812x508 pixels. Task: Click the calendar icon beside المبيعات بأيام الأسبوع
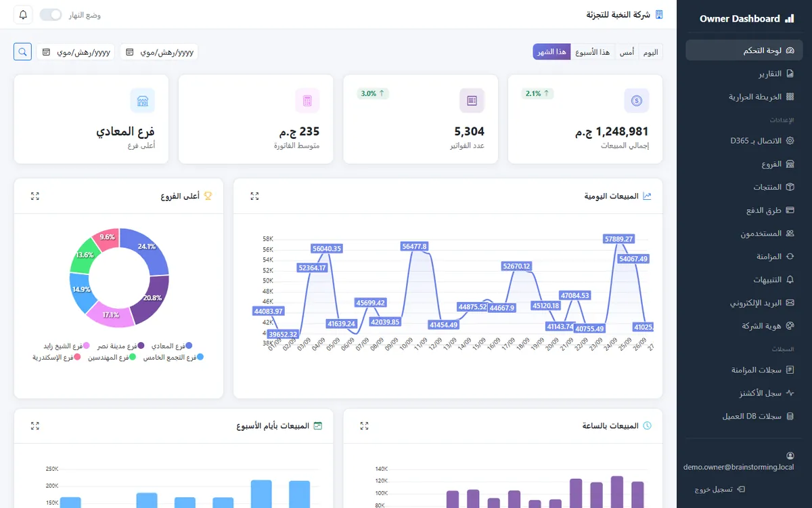[x=318, y=425]
